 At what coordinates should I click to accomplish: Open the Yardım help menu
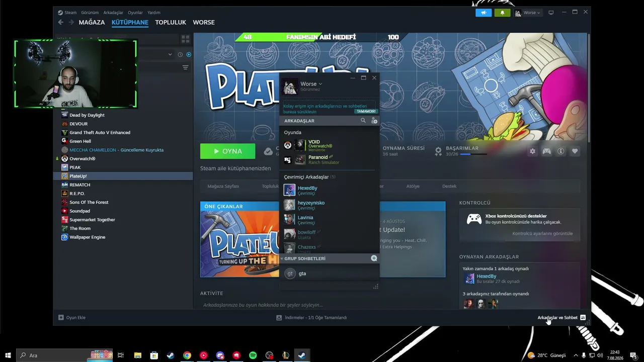(153, 13)
